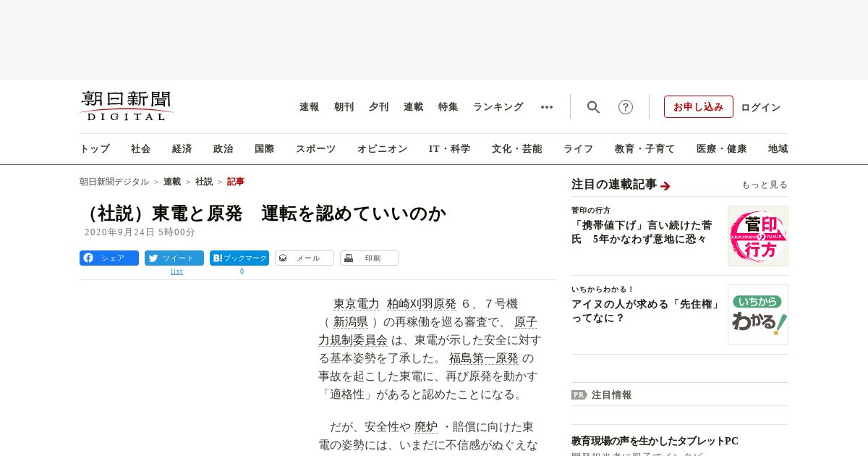Open 教育現場の声を生かしたタブレットPC link

[x=655, y=441]
